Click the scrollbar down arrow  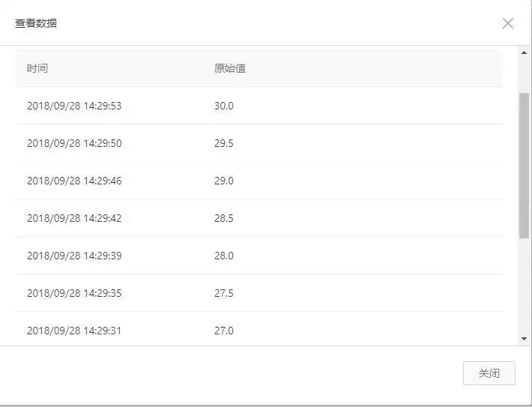point(524,339)
